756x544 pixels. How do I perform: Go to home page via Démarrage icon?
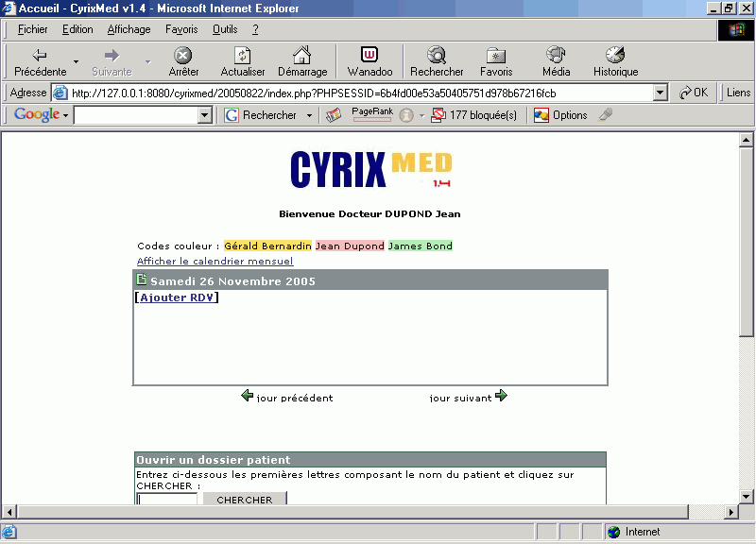click(302, 55)
